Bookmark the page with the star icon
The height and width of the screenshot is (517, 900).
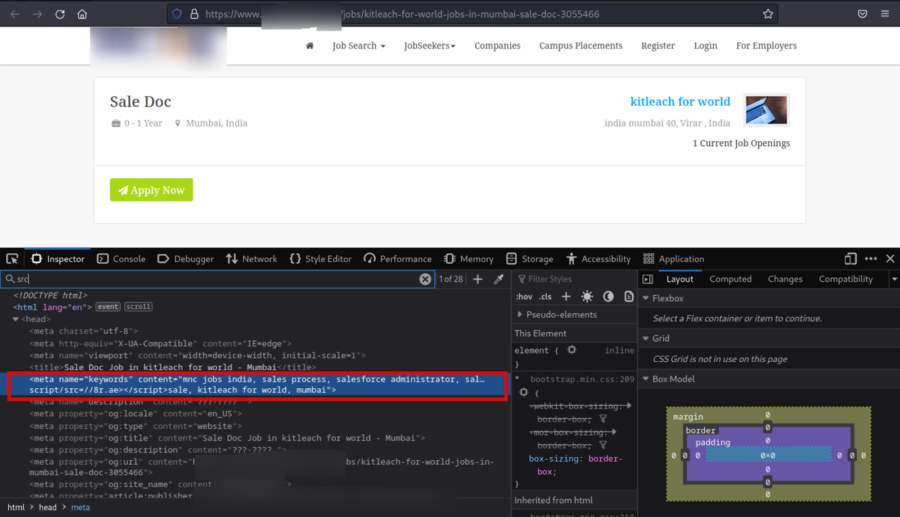coord(768,14)
